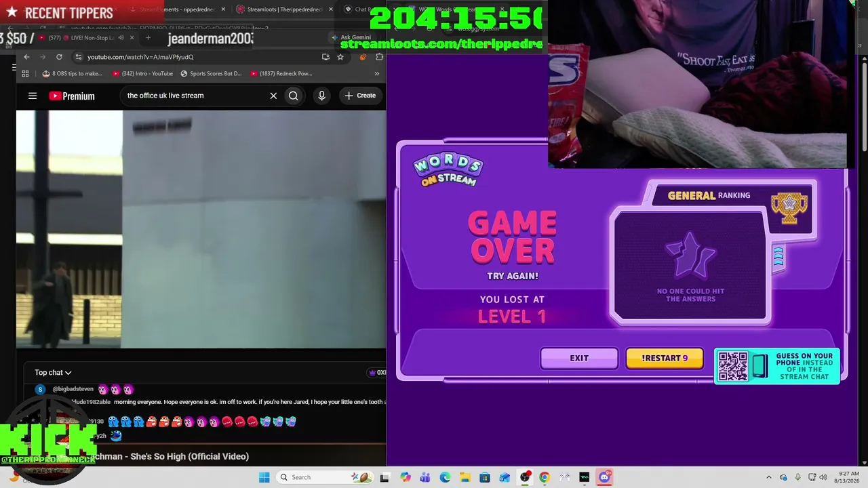Open the 0X badge in chat header

377,373
